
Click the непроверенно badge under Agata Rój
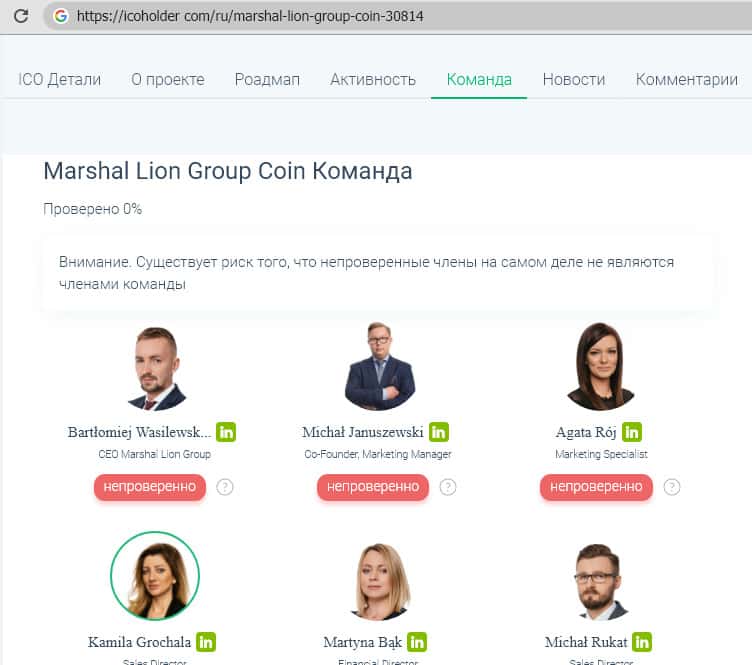coord(596,487)
